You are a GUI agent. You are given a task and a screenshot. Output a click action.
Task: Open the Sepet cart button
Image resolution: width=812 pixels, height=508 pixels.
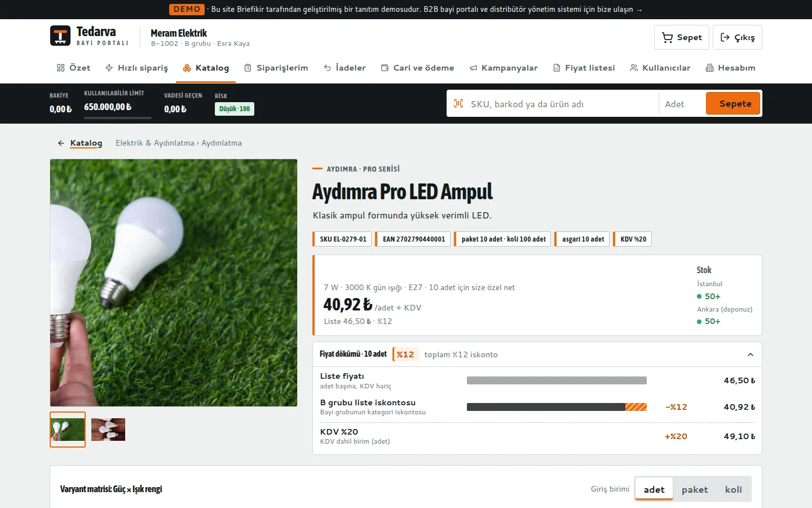point(682,37)
